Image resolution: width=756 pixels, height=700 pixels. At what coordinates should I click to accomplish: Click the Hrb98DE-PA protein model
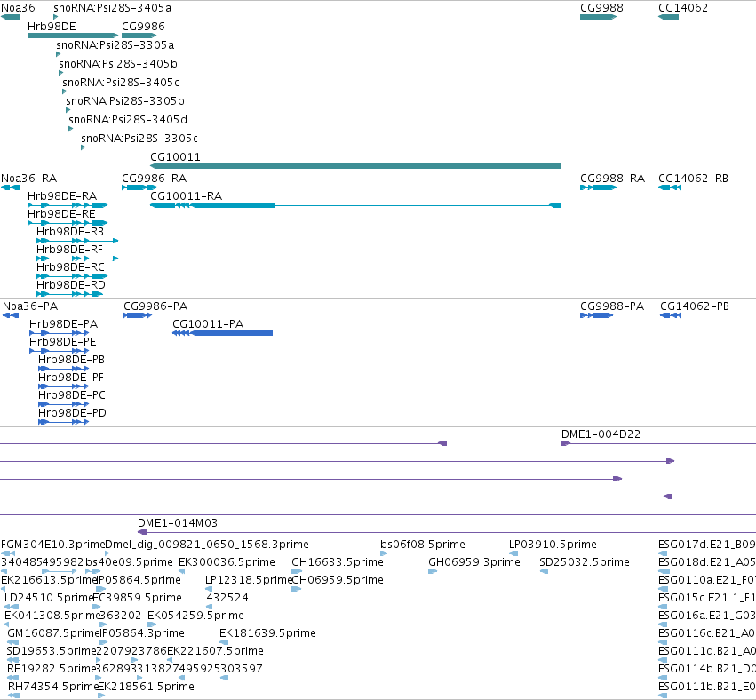click(x=60, y=333)
